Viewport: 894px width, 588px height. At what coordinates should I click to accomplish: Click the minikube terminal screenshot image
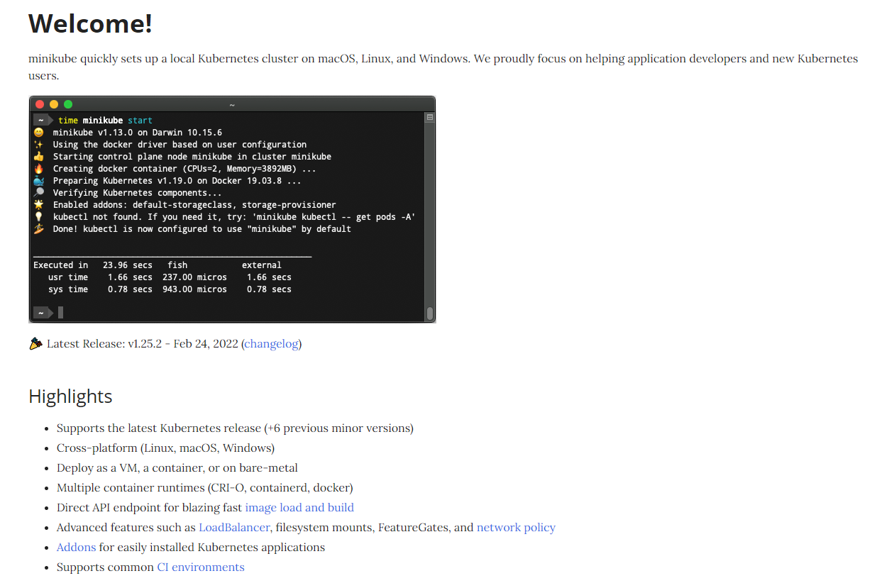tap(232, 209)
